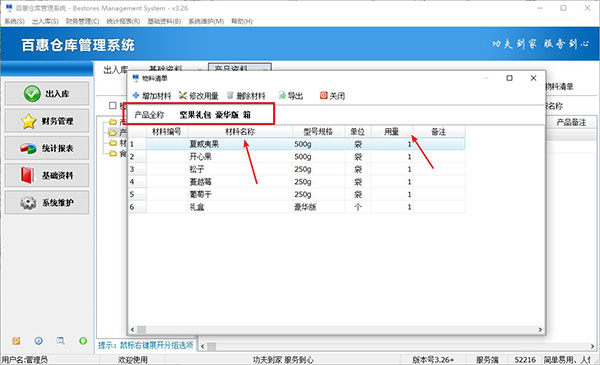Click main window scrollbar left arrow
600x365 pixels.
click(x=203, y=346)
